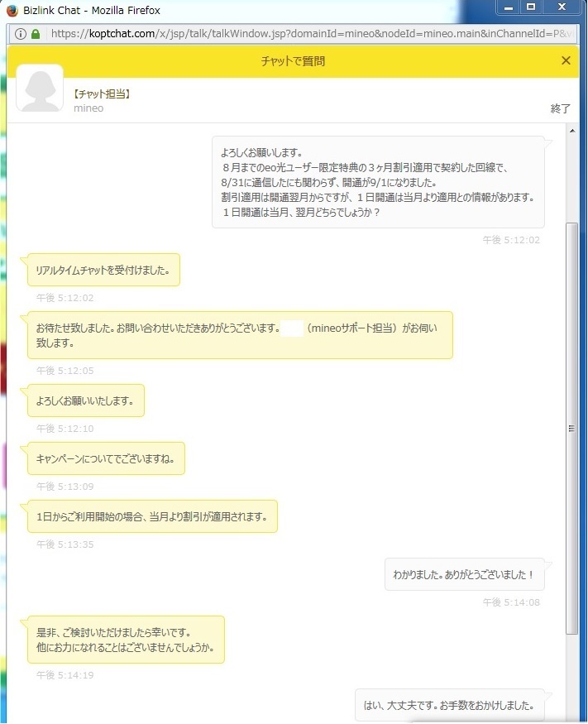Screen dimensions: 588x724
Task: Click the timestamp 午後 5:12:10
Action: point(65,429)
